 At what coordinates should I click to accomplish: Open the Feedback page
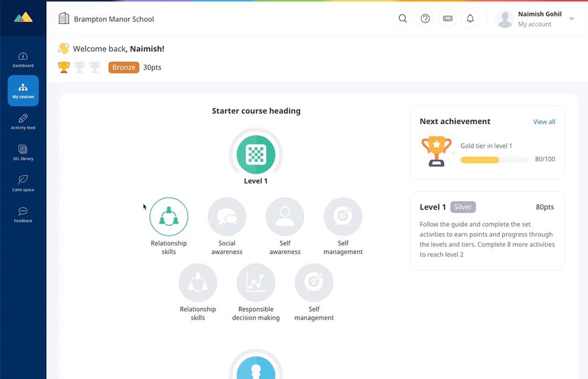[x=23, y=214]
